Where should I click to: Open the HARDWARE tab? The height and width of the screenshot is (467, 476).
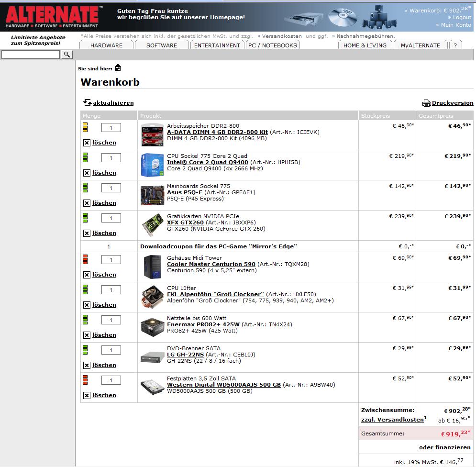[x=106, y=45]
